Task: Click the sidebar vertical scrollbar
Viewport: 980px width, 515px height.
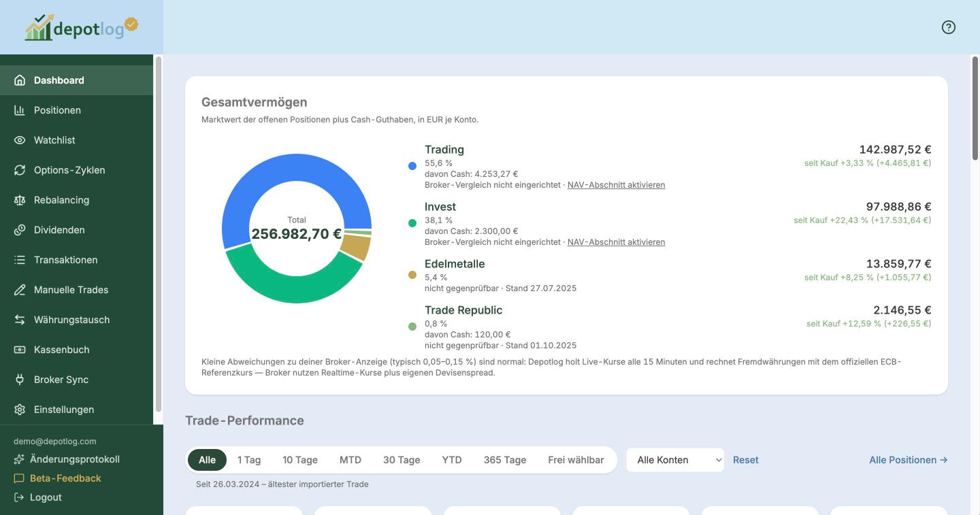Action: coord(159,235)
